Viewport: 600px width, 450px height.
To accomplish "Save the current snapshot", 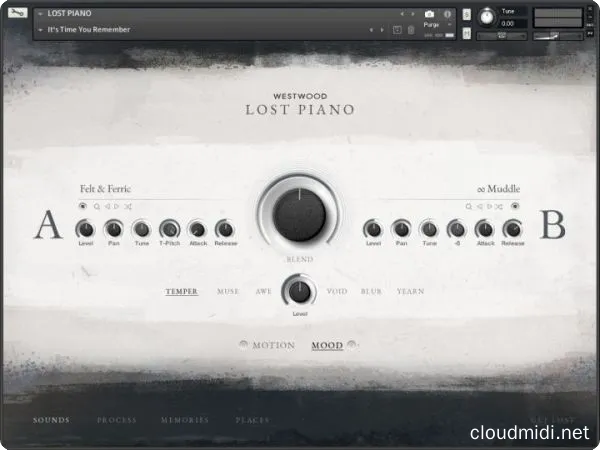I will pos(397,30).
